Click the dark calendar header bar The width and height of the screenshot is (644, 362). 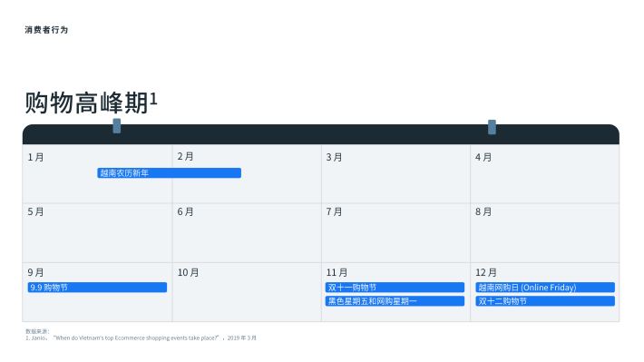(321, 134)
